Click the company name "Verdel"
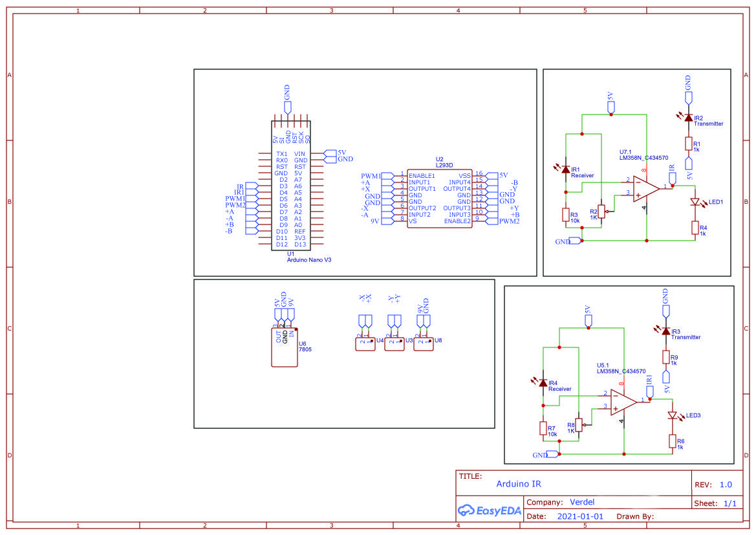 (582, 502)
